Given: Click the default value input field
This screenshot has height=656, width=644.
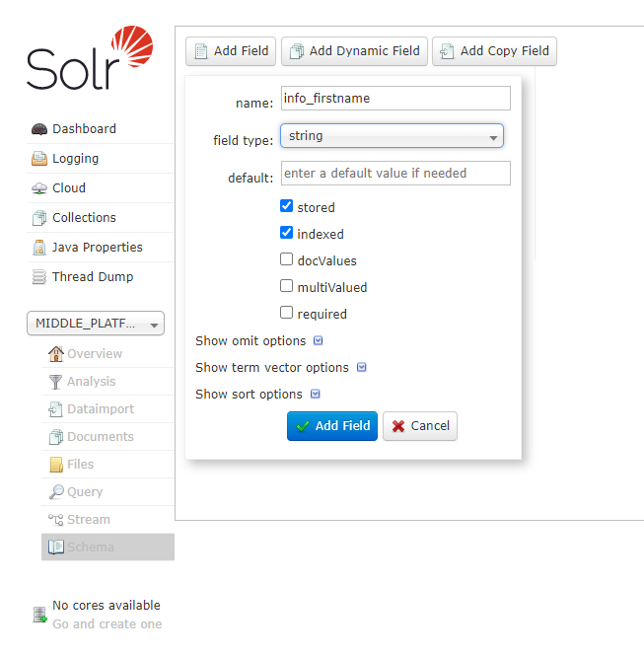Looking at the screenshot, I should click(395, 174).
